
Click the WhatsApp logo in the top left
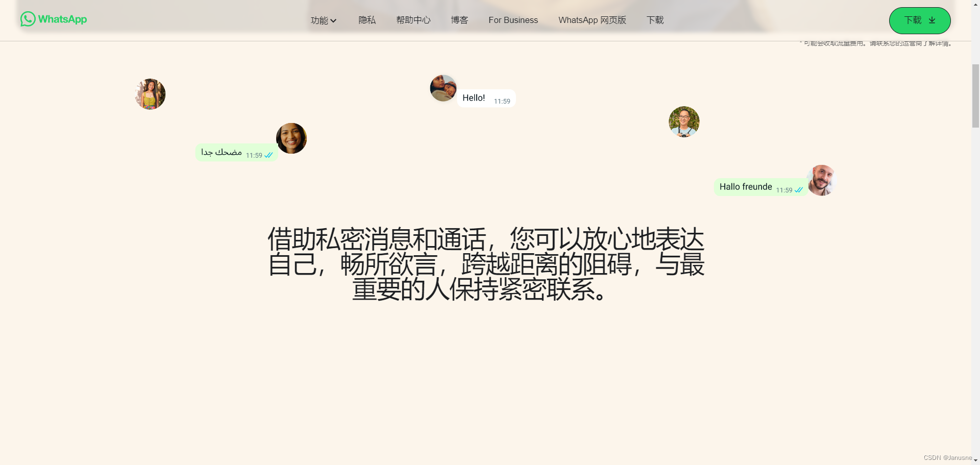point(53,19)
